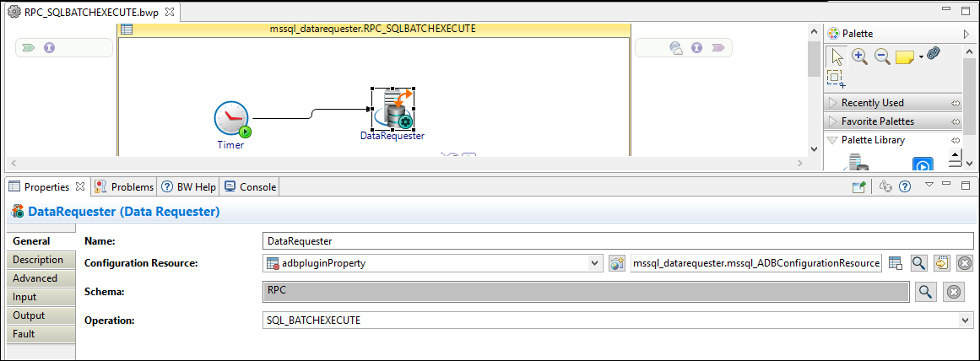This screenshot has width=980, height=361.
Task: Select the DataRequester activity icon on the canvas
Action: click(x=393, y=109)
